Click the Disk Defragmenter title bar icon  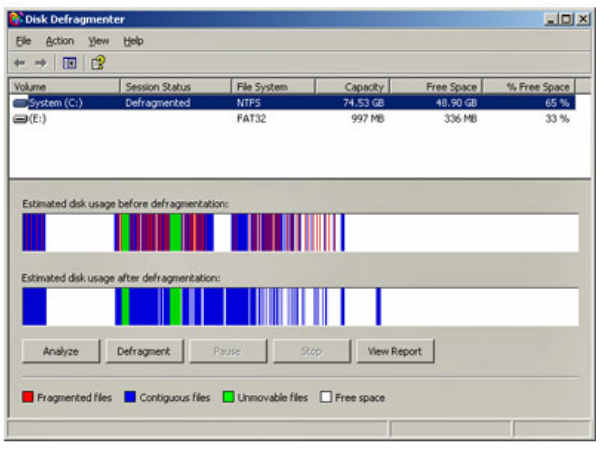tap(15, 19)
